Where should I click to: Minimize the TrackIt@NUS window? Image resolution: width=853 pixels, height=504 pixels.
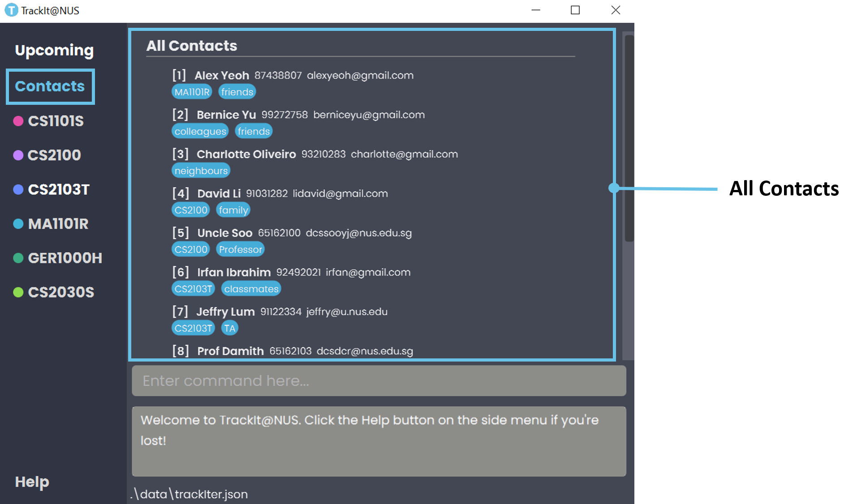pos(536,10)
